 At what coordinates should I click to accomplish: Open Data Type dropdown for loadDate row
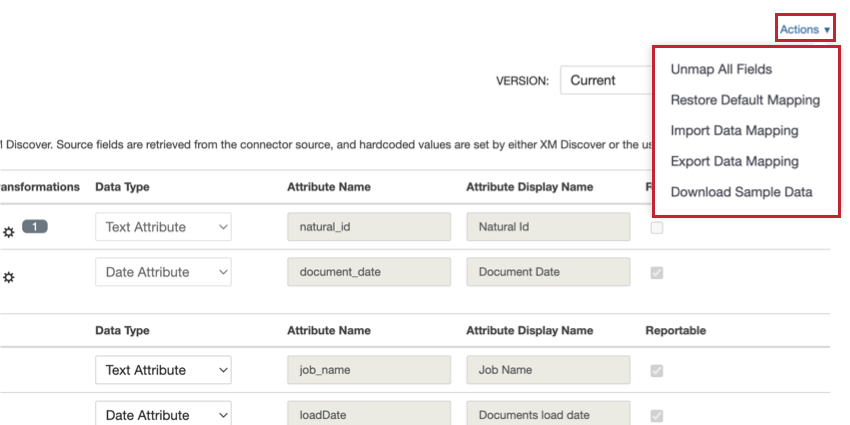163,415
